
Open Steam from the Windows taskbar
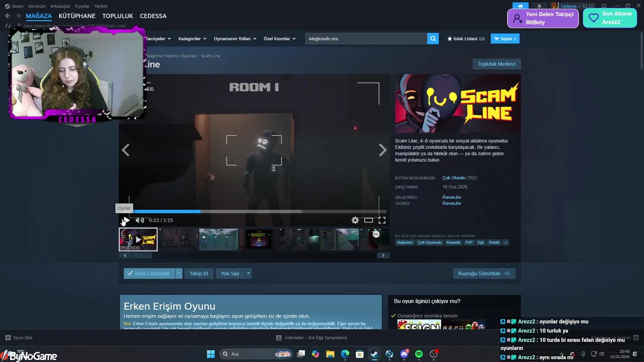tap(374, 354)
